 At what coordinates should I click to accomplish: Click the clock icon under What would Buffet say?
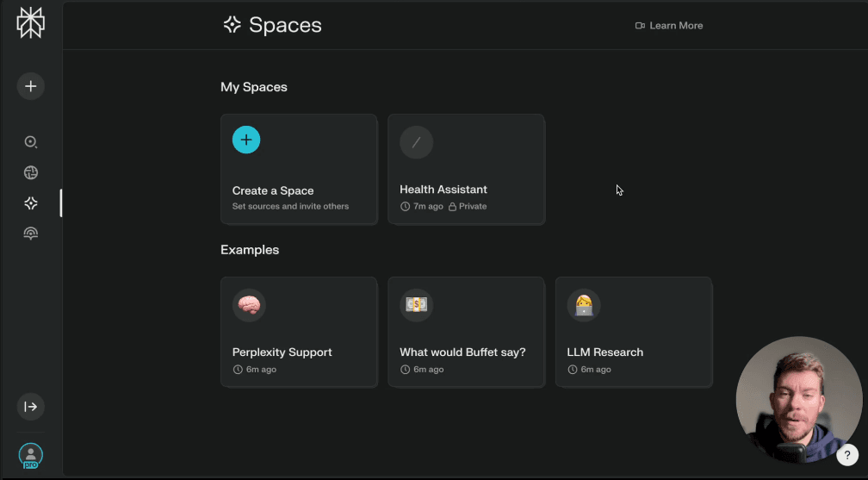tap(406, 370)
